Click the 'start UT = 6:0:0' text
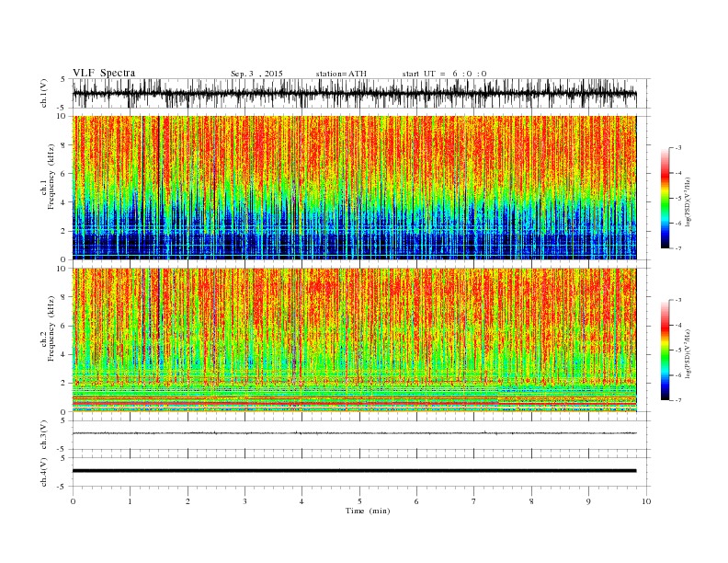This screenshot has height=563, width=728. point(444,74)
